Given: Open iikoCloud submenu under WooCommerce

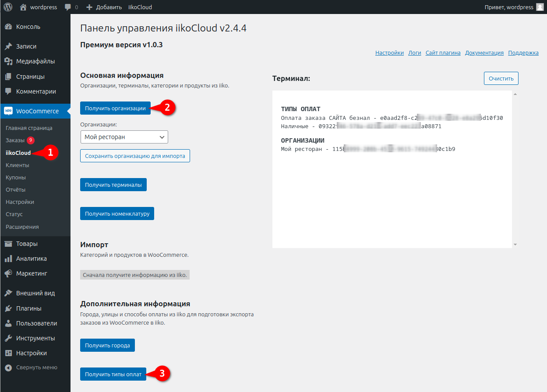Looking at the screenshot, I should 18,153.
